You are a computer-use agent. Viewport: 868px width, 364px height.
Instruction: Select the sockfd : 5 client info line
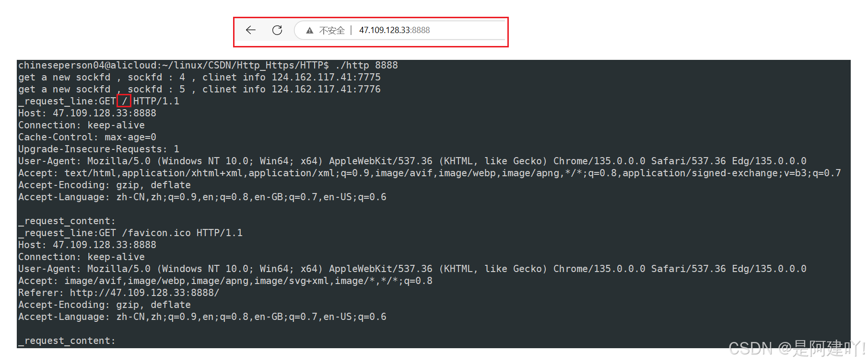tap(199, 89)
